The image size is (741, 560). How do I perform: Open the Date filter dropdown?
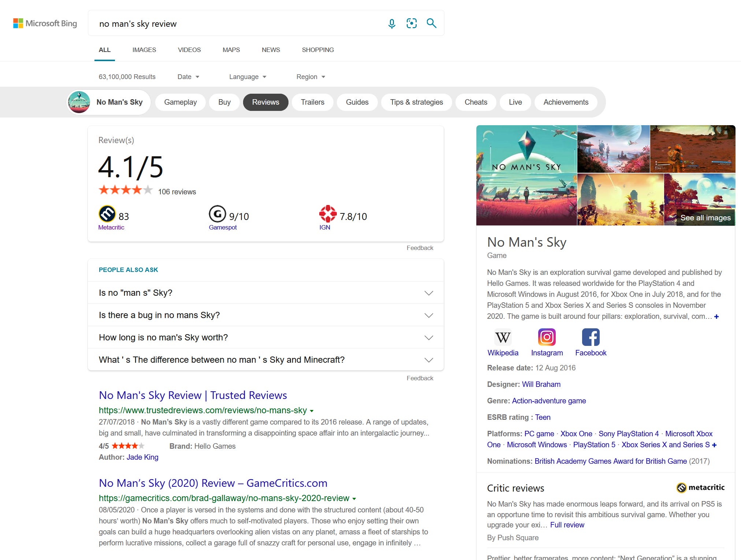pyautogui.click(x=188, y=77)
